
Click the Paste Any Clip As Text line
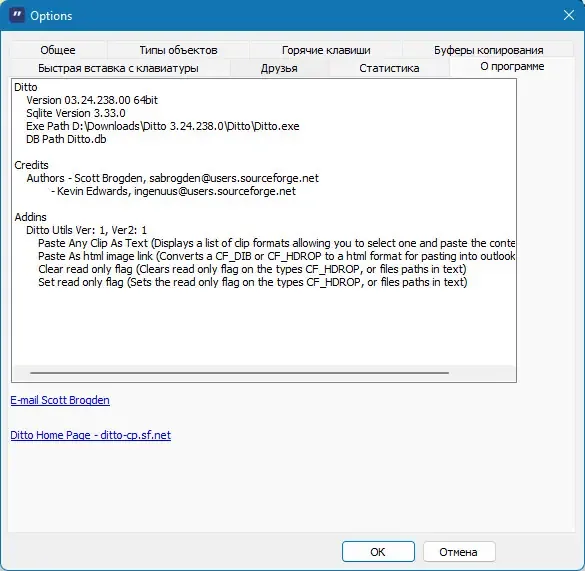(x=276, y=243)
